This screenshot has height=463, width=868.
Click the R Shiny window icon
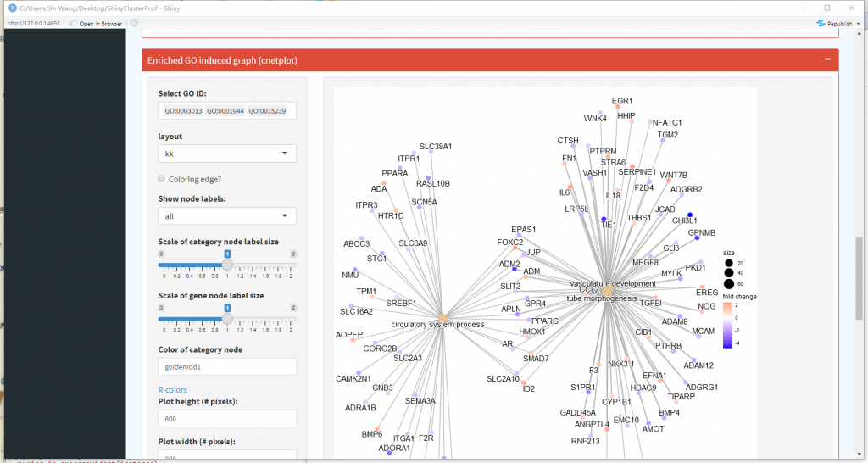(x=12, y=8)
